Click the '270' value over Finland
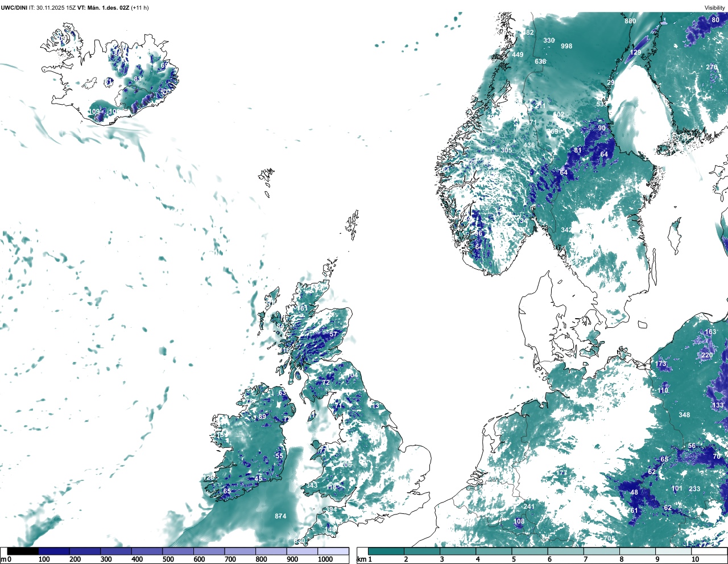This screenshot has width=728, height=564. pos(712,67)
